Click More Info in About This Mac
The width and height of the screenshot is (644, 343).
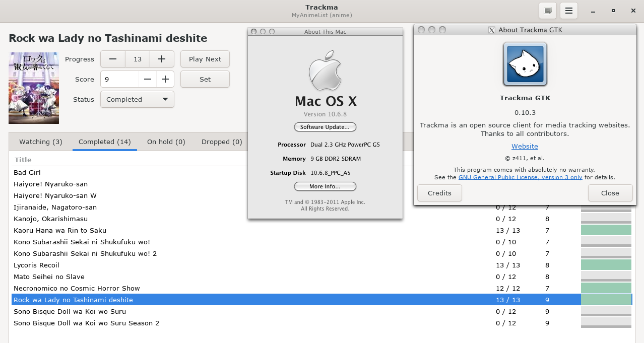[325, 186]
